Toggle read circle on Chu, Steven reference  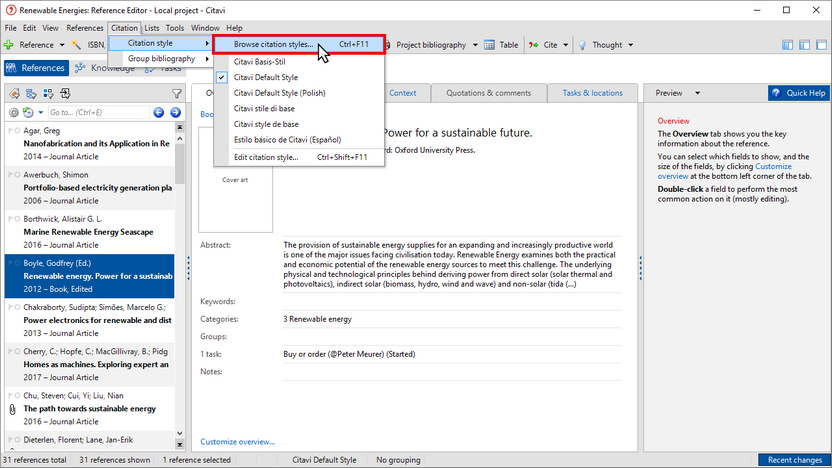click(18, 395)
